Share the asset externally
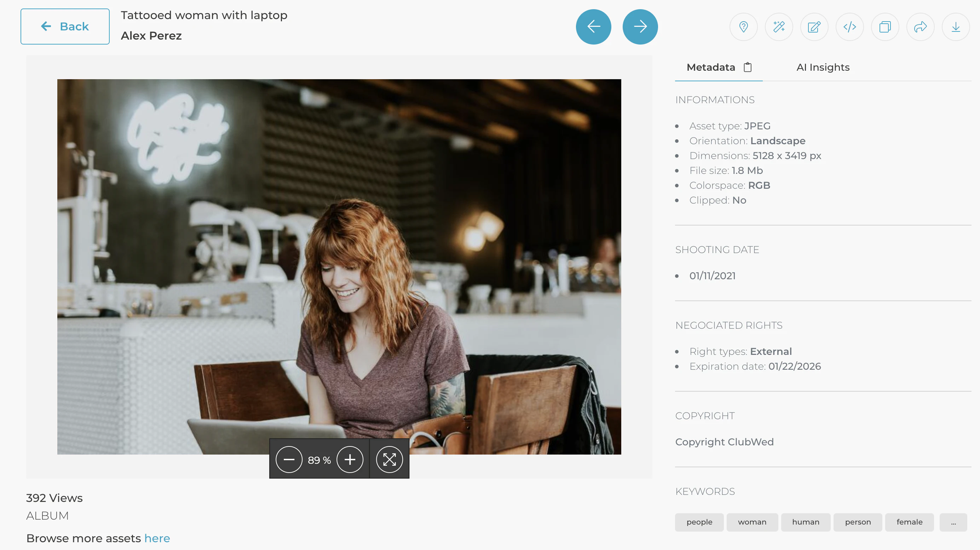This screenshot has height=550, width=980. point(920,27)
